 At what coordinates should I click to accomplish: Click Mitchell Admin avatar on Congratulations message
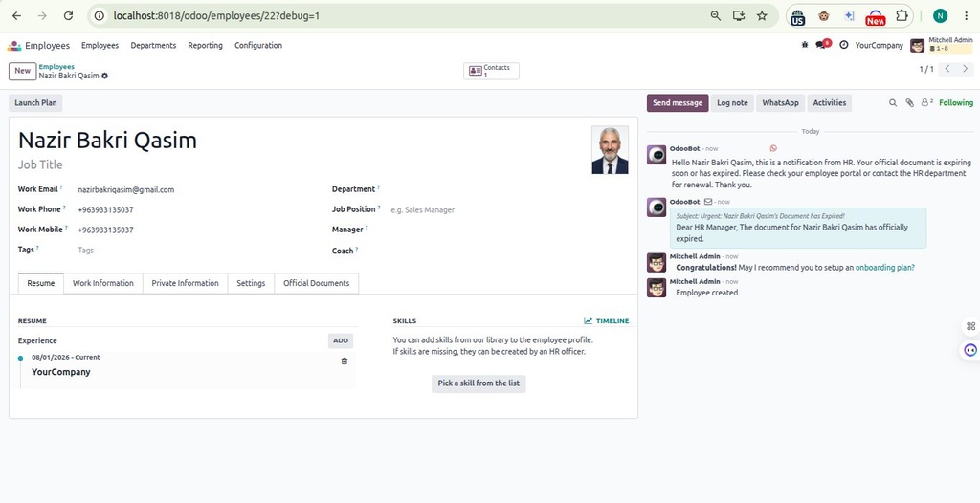coord(657,262)
